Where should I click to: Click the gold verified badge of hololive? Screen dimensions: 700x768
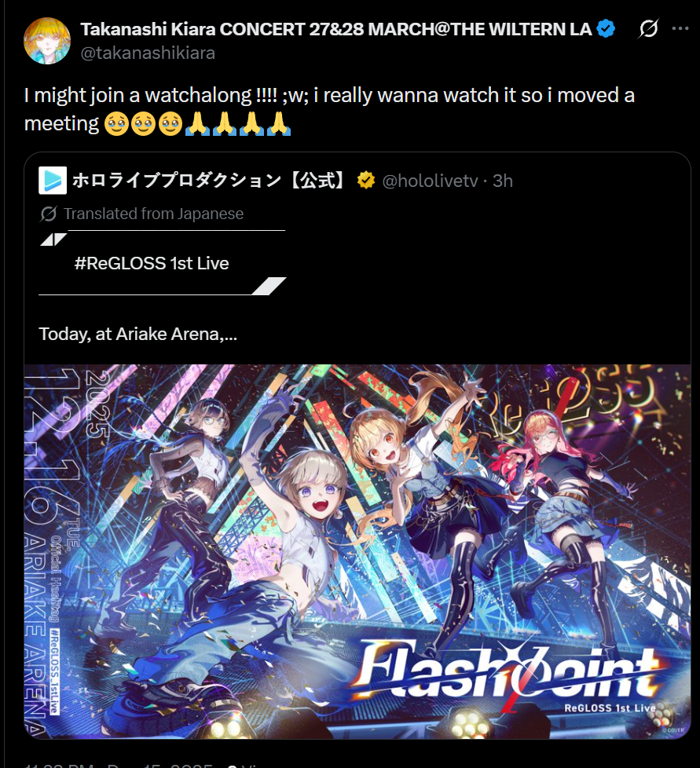point(366,181)
